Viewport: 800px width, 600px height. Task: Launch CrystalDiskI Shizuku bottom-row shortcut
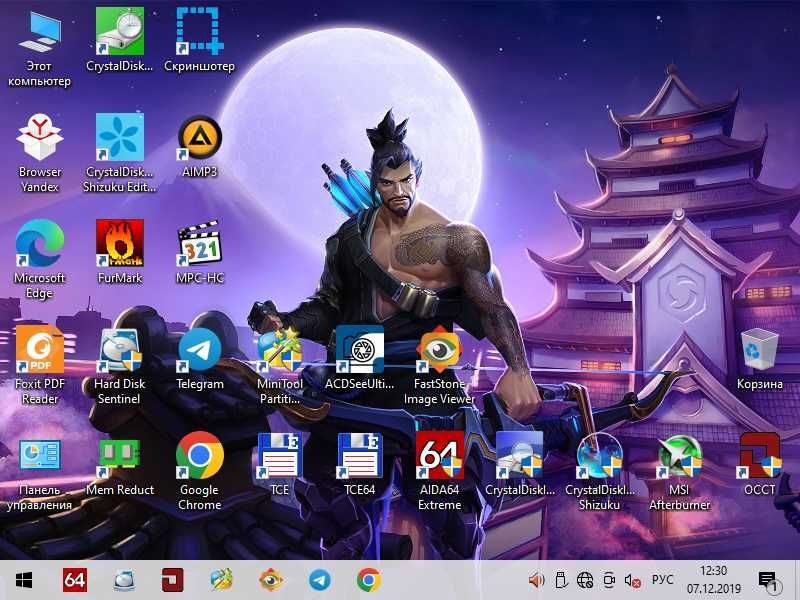click(599, 470)
